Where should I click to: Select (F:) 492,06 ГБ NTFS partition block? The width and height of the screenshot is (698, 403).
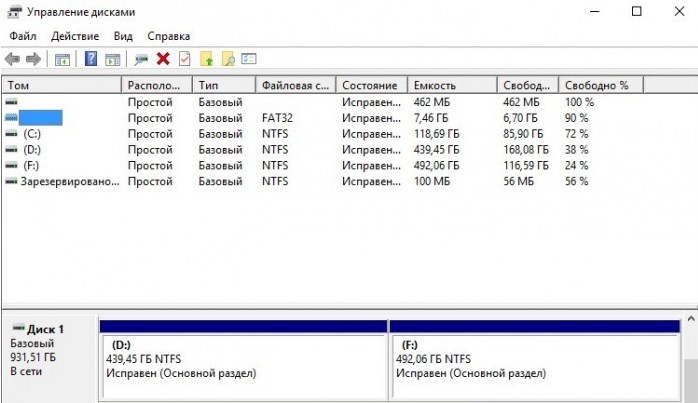pyautogui.click(x=535, y=359)
